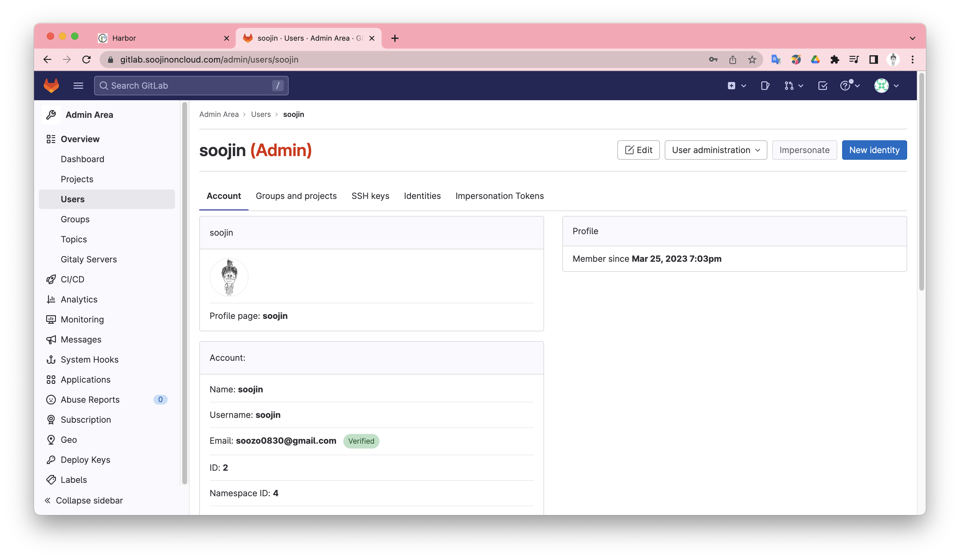Image resolution: width=960 pixels, height=560 pixels.
Task: Expand the Create new plus dropdown
Action: pyautogui.click(x=736, y=86)
